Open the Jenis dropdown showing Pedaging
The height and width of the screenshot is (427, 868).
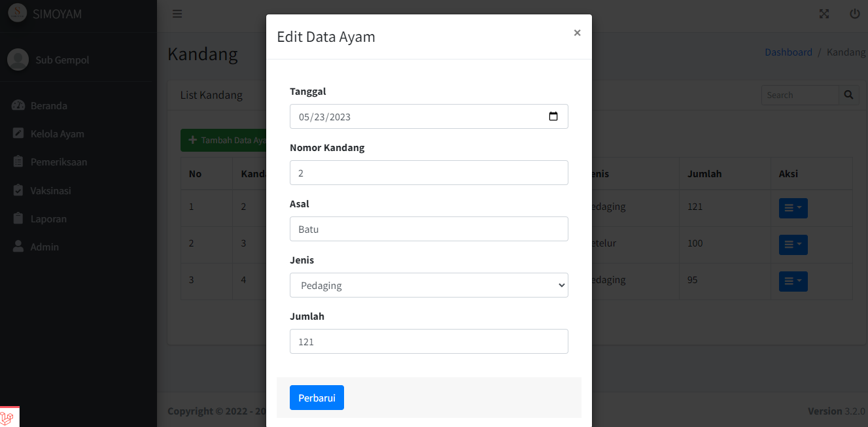[x=428, y=285]
